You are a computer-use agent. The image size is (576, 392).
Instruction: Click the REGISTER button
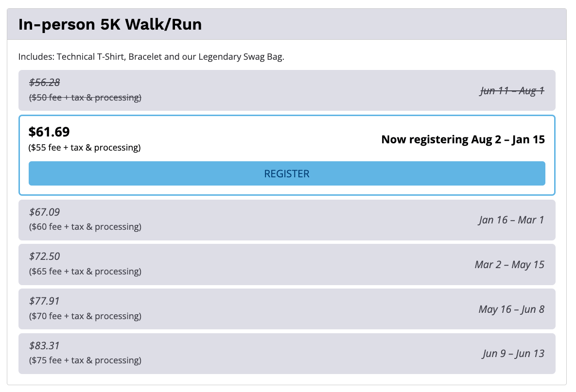click(x=287, y=173)
